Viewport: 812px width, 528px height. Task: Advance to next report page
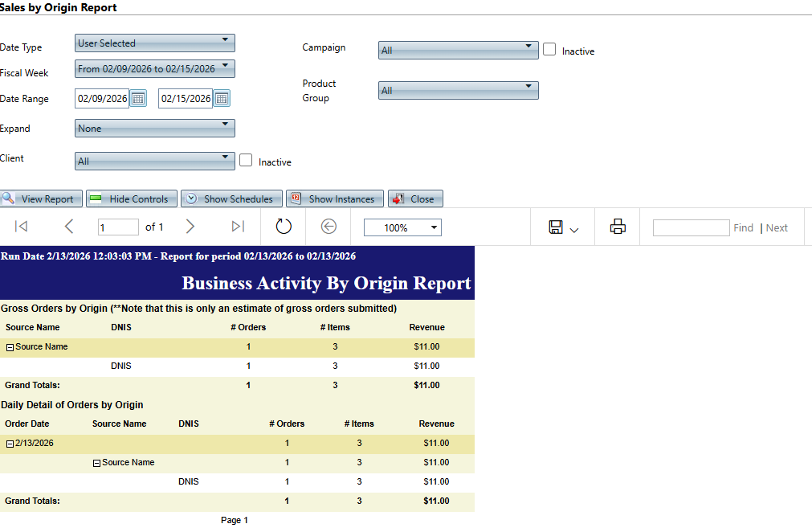click(190, 227)
